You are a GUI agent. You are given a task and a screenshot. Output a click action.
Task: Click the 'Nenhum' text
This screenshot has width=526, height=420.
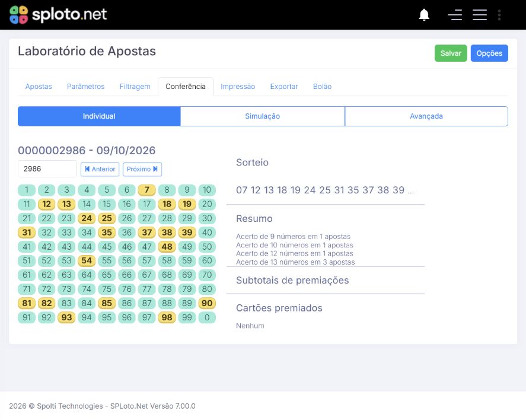point(250,326)
